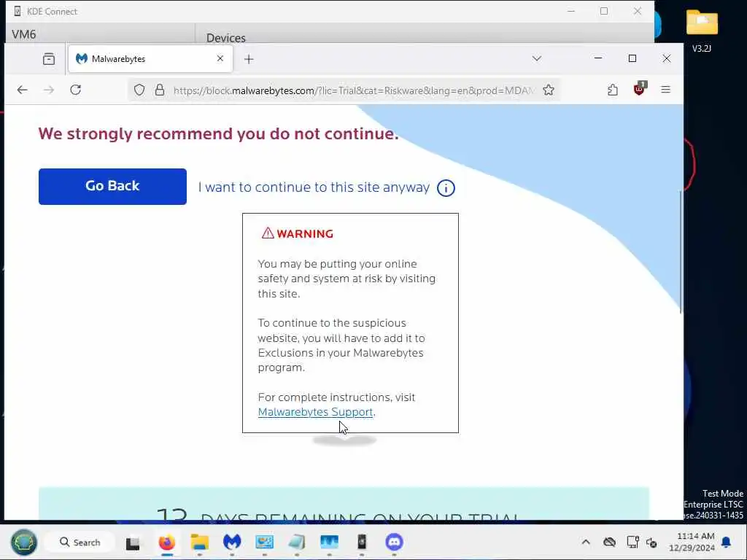This screenshot has height=560, width=747.
Task: Open the notifications bell icon
Action: tap(726, 542)
